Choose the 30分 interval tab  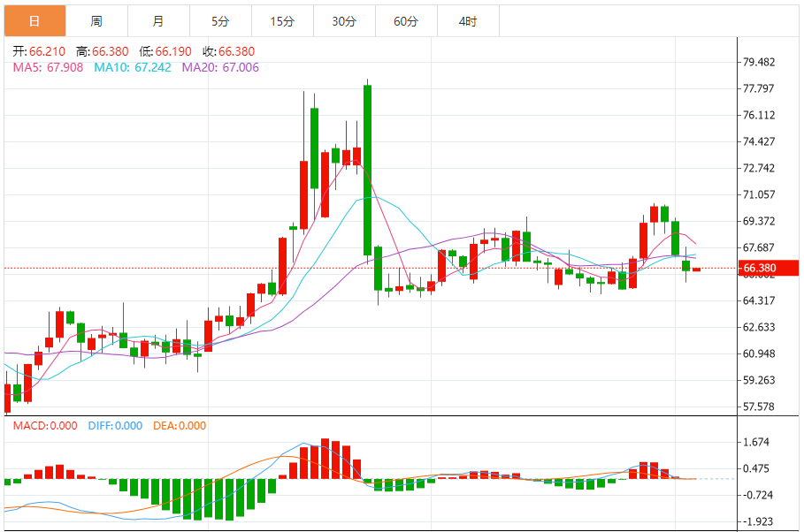coord(344,21)
